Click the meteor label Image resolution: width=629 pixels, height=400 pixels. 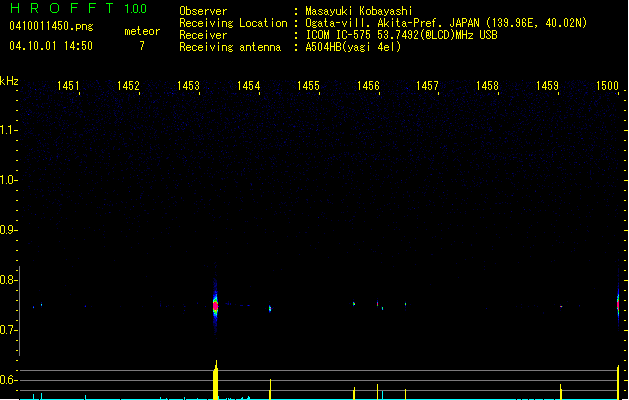(x=142, y=31)
